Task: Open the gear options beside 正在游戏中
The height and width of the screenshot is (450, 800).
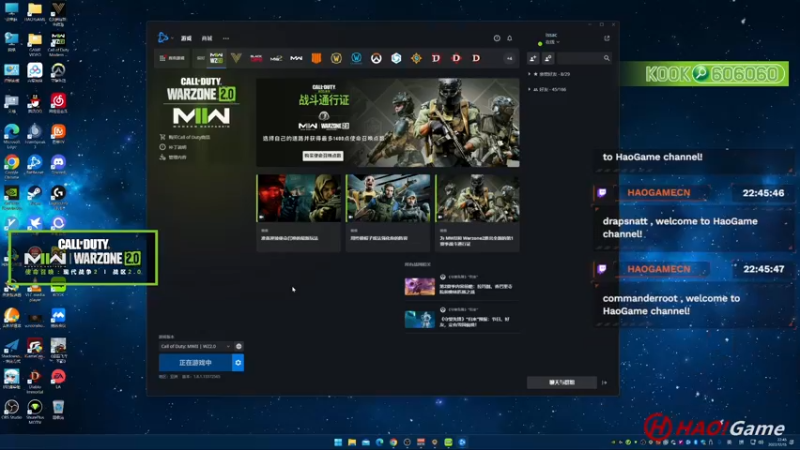Action: 238,363
